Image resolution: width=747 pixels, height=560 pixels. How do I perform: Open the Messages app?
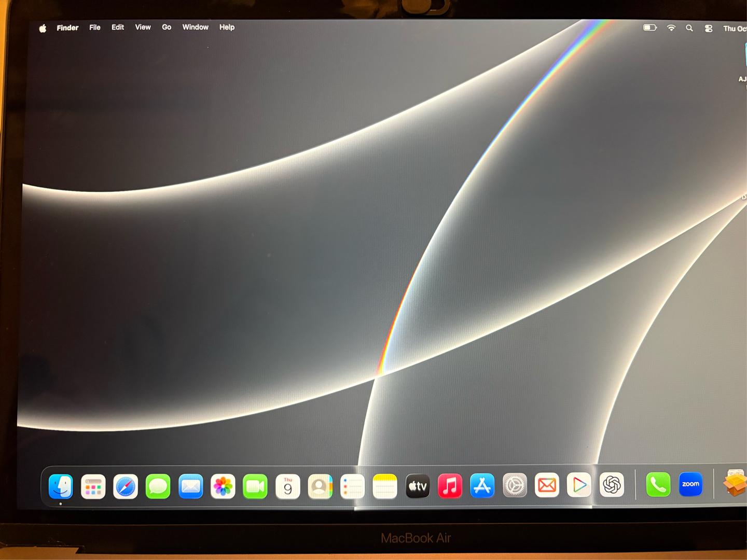[158, 487]
